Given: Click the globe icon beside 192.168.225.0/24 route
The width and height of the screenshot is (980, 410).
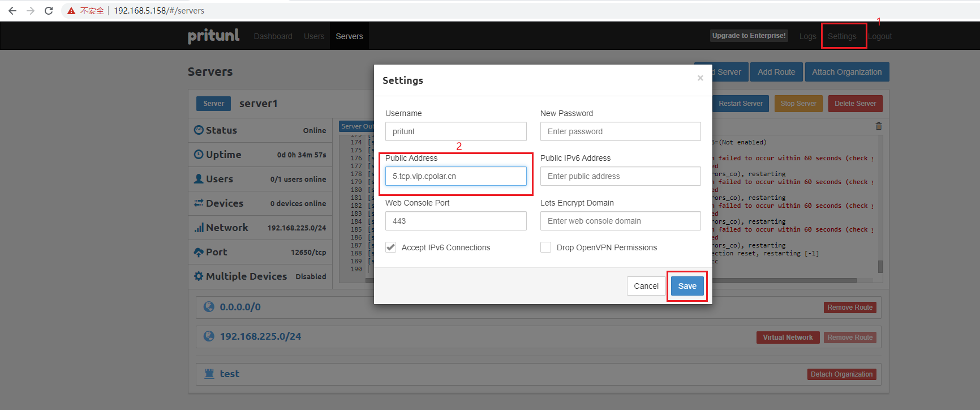Looking at the screenshot, I should coord(209,336).
